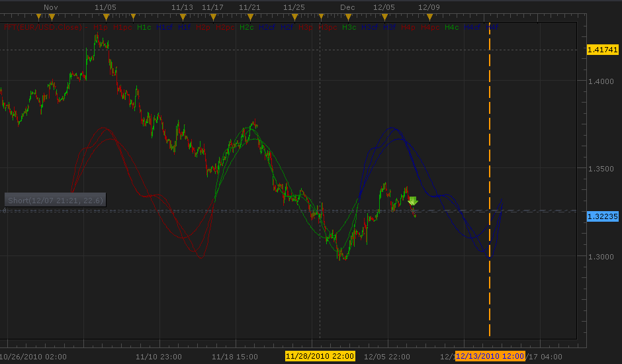622x364 pixels.
Task: Select the red H1p legend label
Action: click(x=101, y=27)
